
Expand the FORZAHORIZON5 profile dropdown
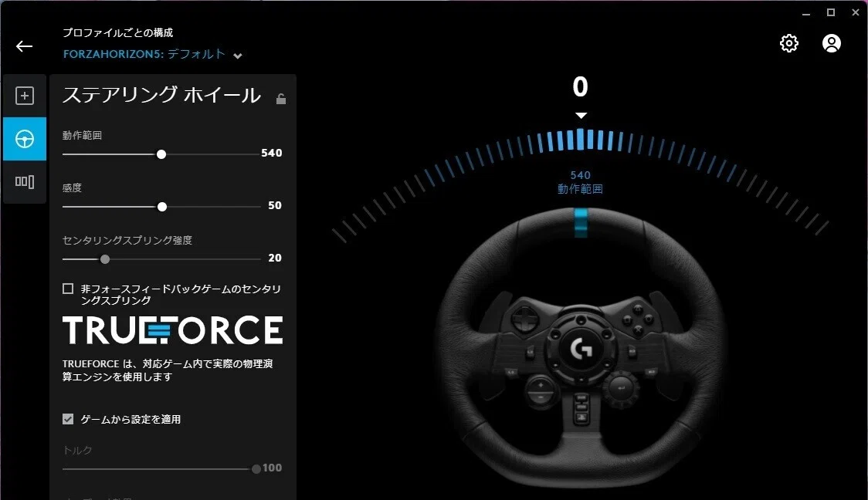click(238, 56)
